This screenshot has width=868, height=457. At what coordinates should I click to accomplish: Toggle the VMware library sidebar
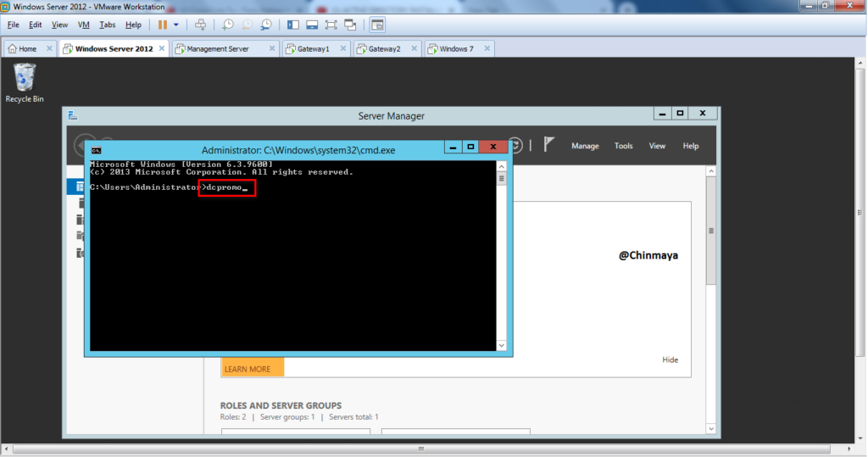[292, 25]
